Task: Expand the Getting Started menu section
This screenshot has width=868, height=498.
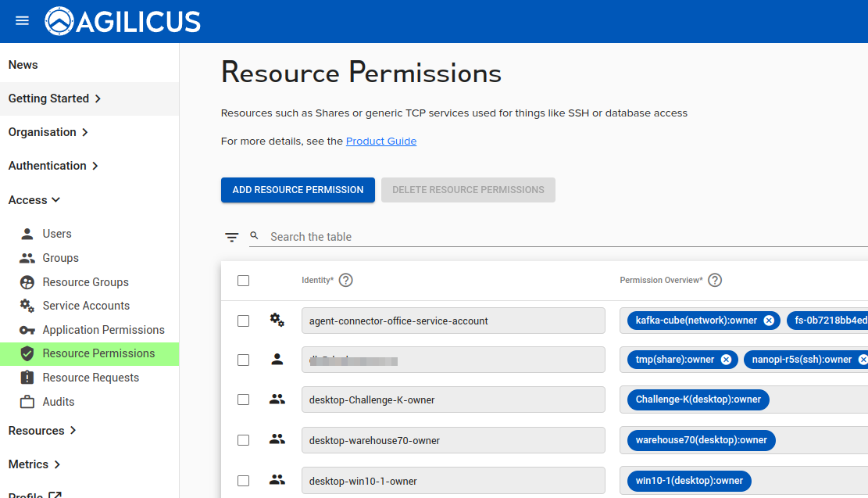Action: [55, 99]
